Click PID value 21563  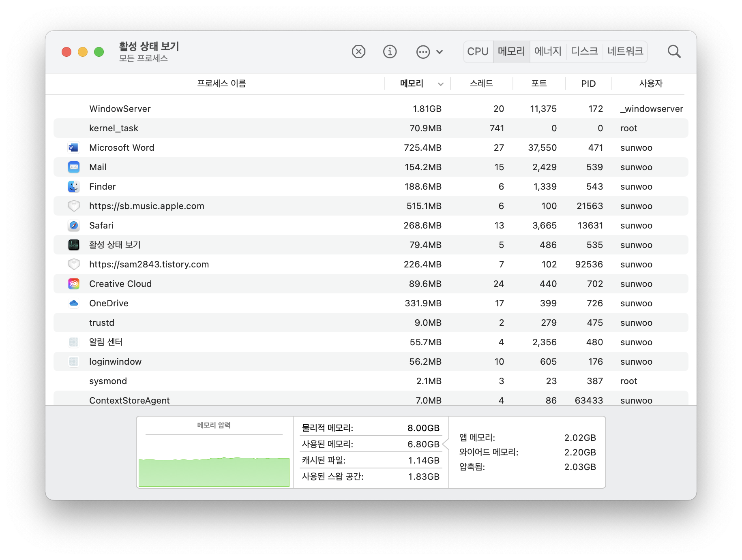coord(590,206)
